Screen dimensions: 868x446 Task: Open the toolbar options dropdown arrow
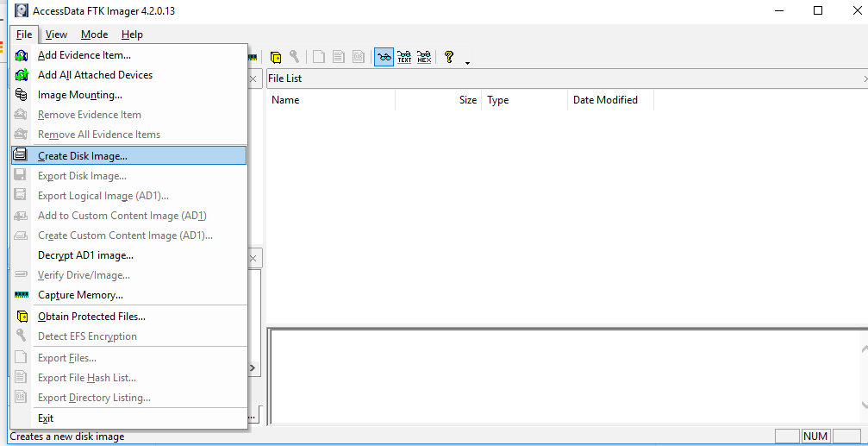pyautogui.click(x=467, y=63)
